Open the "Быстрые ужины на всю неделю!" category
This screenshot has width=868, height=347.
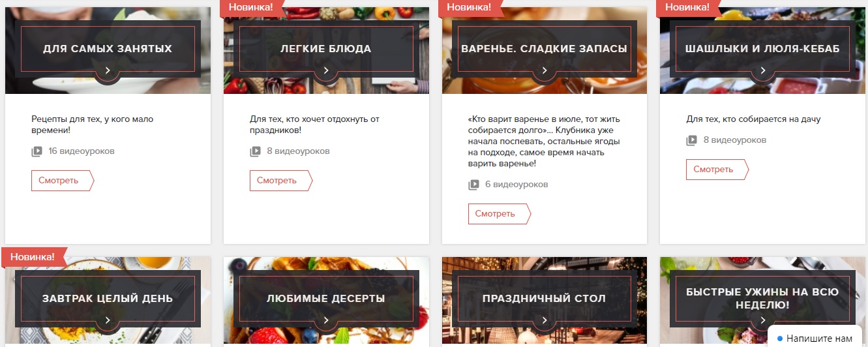(x=762, y=299)
